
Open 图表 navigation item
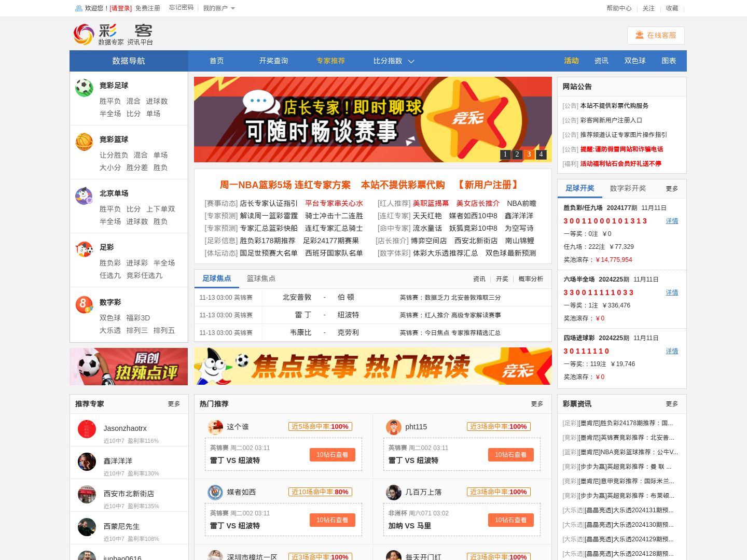[x=669, y=61]
